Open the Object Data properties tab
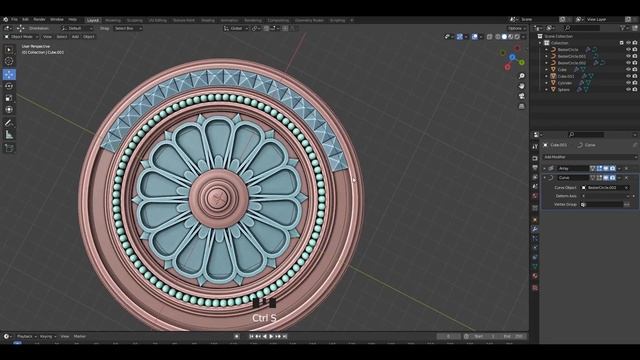 click(x=535, y=266)
